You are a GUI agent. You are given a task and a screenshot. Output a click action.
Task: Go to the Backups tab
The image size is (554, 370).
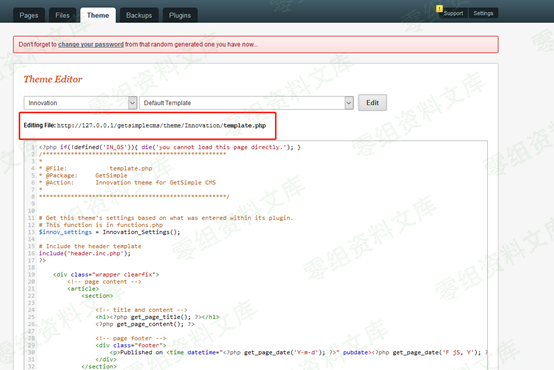(139, 15)
